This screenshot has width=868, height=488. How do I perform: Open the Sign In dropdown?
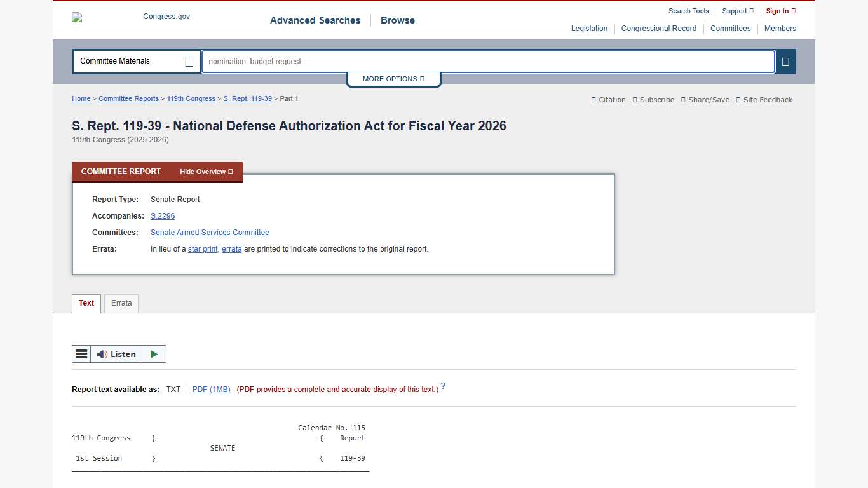coord(780,11)
